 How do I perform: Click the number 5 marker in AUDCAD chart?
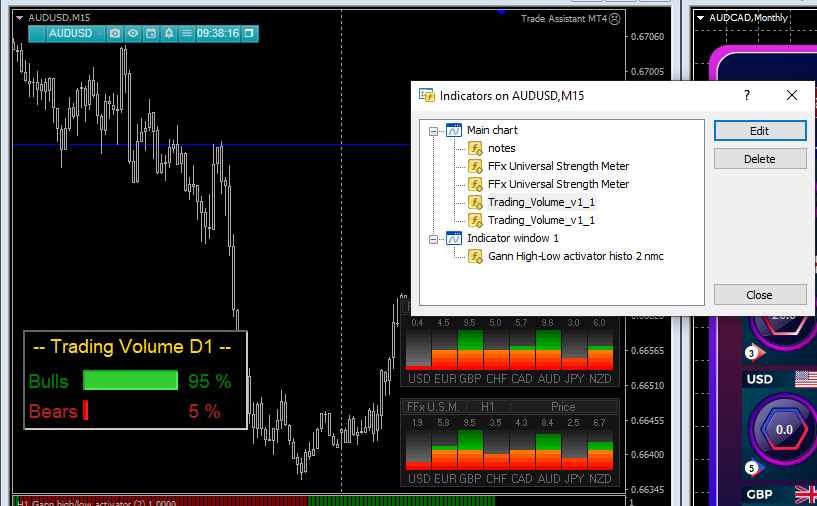click(751, 468)
